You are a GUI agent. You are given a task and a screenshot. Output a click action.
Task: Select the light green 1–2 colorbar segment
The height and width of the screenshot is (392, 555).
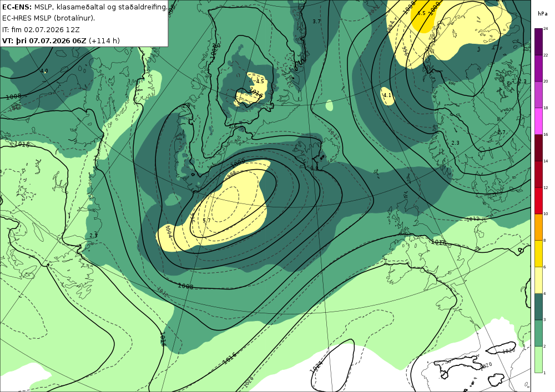pyautogui.click(x=538, y=359)
